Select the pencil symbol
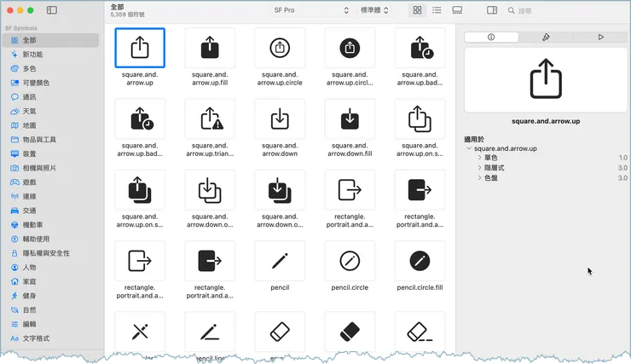The image size is (631, 364). pyautogui.click(x=280, y=261)
